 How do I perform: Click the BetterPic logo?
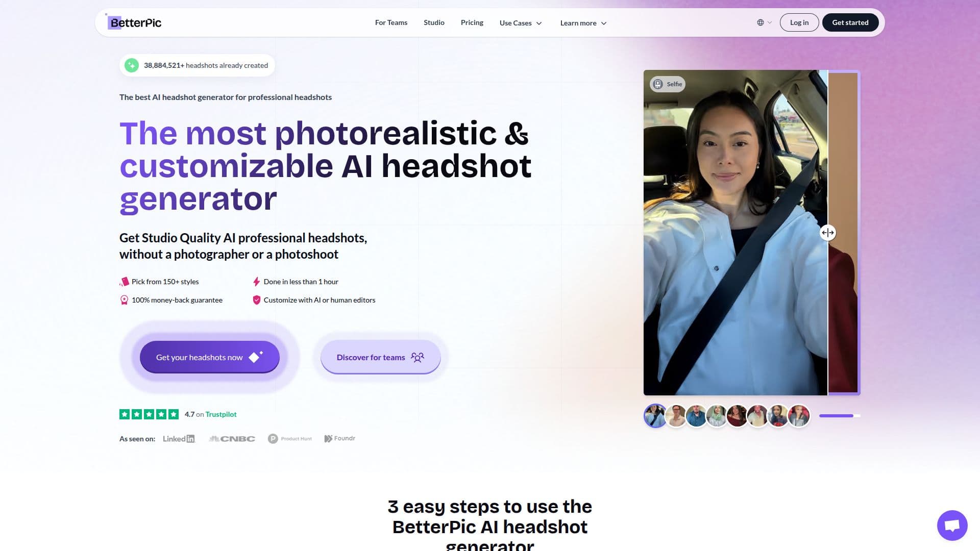(134, 22)
